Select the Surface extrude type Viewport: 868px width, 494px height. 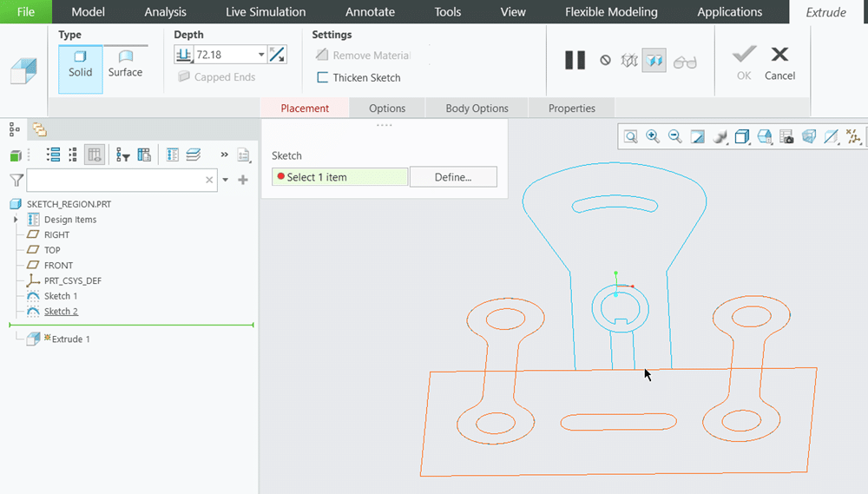(x=125, y=63)
